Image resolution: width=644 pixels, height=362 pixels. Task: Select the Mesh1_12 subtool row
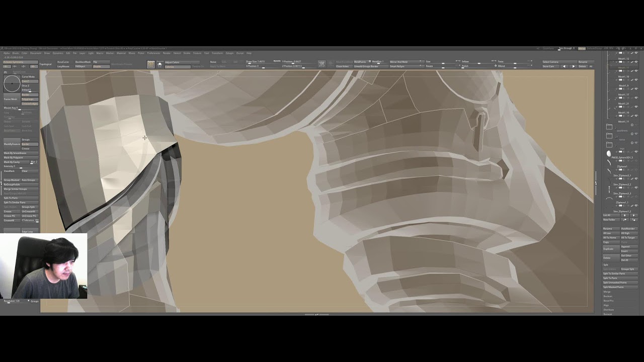point(624,56)
